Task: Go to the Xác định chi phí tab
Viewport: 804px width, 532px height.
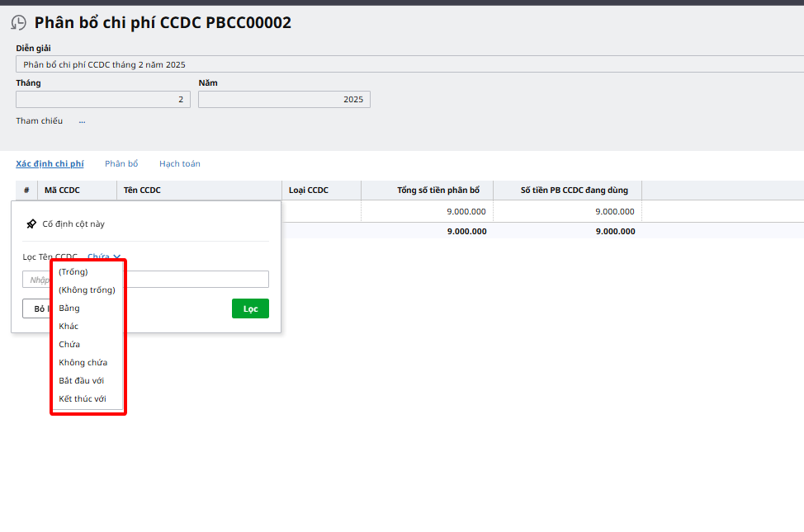Action: click(50, 163)
